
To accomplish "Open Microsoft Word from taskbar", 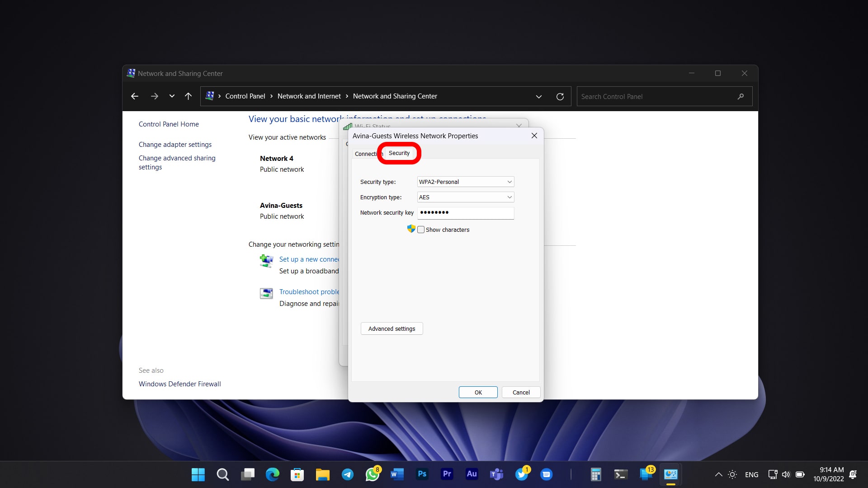I will pos(397,474).
